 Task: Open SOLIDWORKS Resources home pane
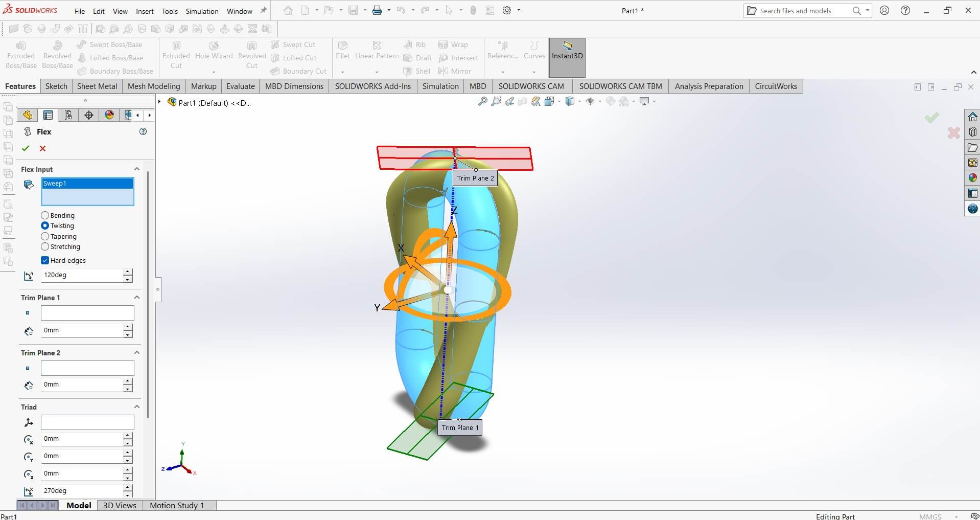point(972,117)
